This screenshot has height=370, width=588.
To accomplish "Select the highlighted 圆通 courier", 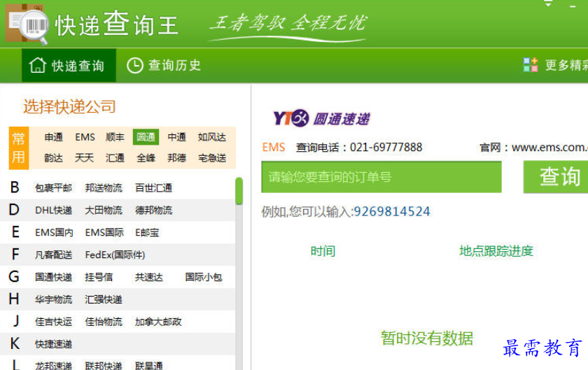I will 146,137.
